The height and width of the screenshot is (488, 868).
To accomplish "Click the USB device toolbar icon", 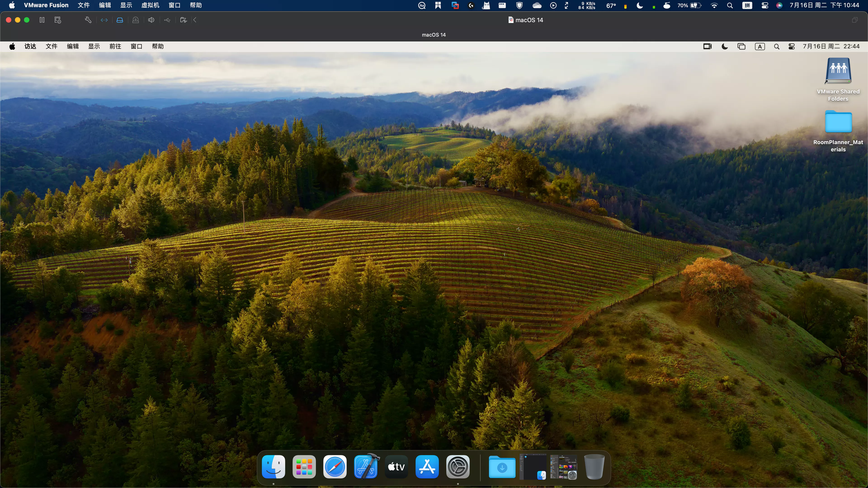I will 167,20.
